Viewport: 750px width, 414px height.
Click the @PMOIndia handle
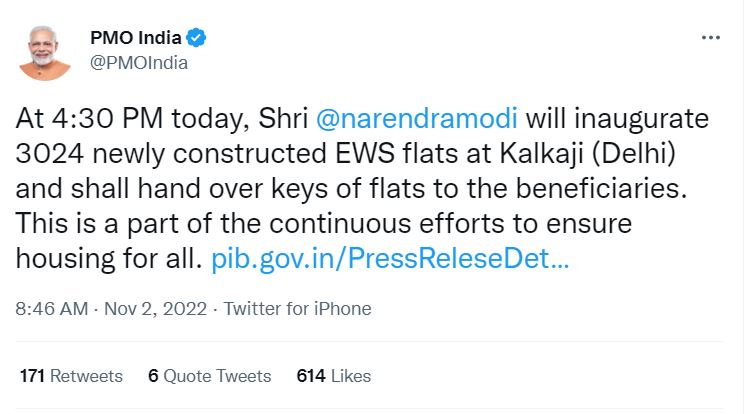[x=138, y=62]
